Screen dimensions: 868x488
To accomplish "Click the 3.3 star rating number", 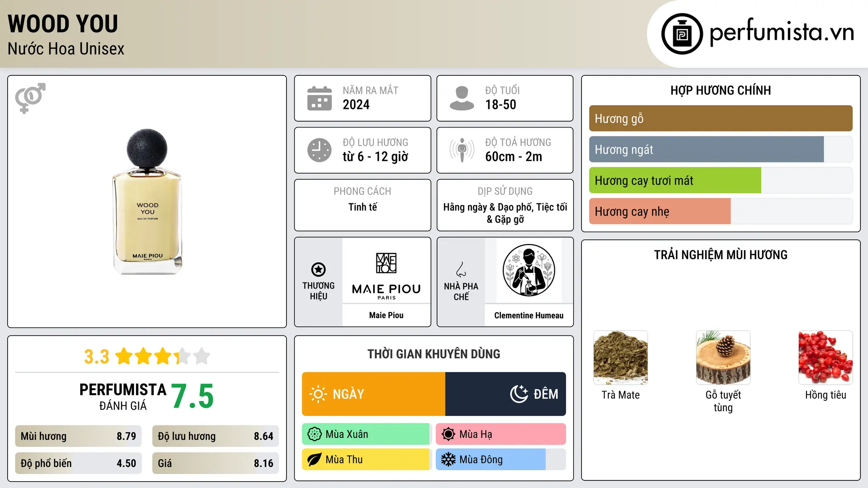I will [x=97, y=357].
